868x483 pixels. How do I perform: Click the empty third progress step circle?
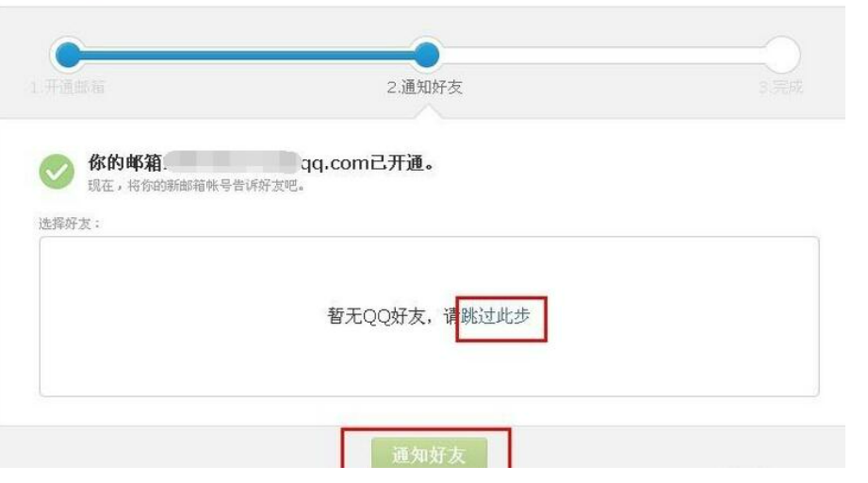[x=781, y=55]
